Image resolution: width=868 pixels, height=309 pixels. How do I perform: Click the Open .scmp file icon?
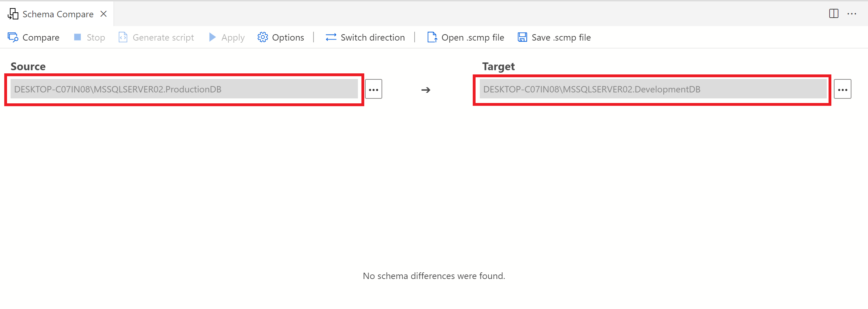[x=432, y=37]
